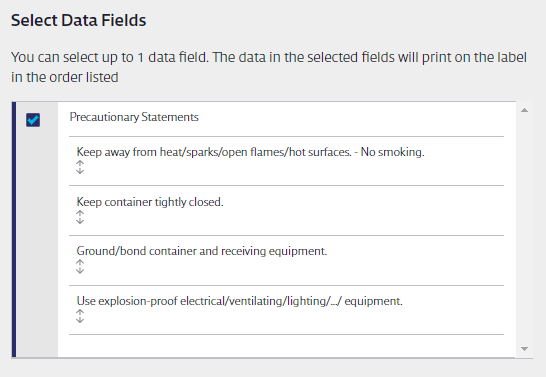This screenshot has height=377, width=546.
Task: Move 'Keep container tightly closed' up
Action: 80,213
